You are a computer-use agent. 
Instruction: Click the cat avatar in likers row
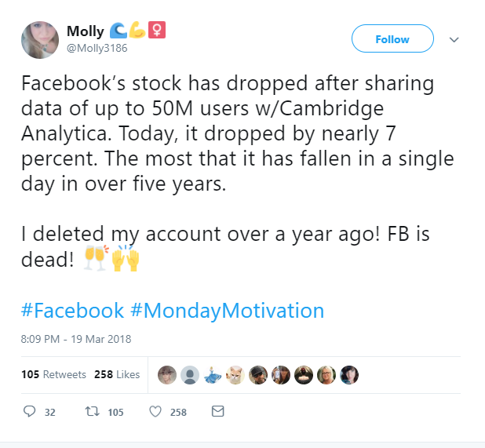(235, 375)
